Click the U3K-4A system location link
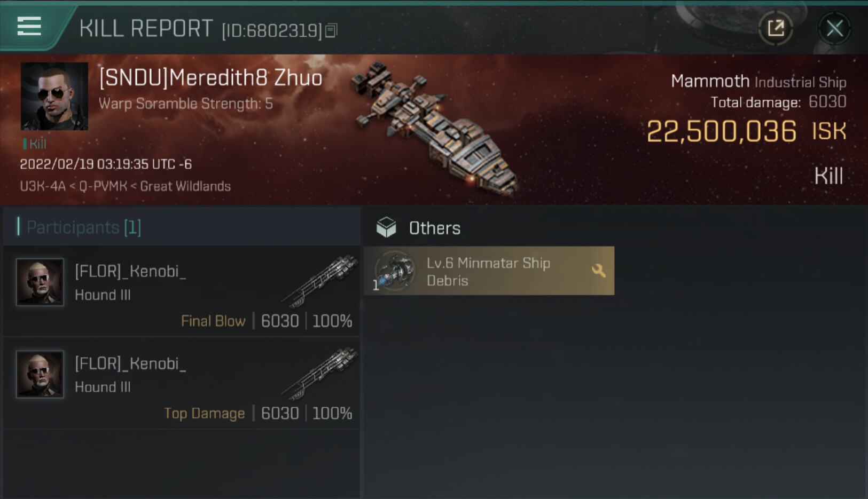The height and width of the screenshot is (499, 868). pos(43,186)
